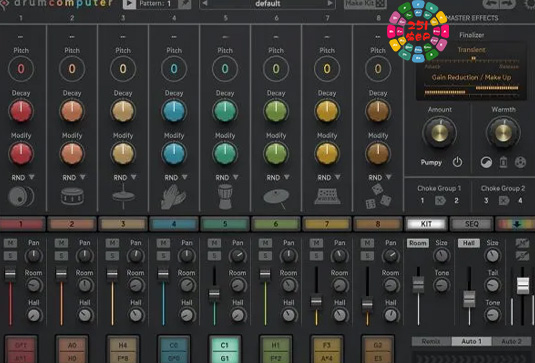The width and height of the screenshot is (535, 363).
Task: Go to next preset with right arrow
Action: [330, 3]
